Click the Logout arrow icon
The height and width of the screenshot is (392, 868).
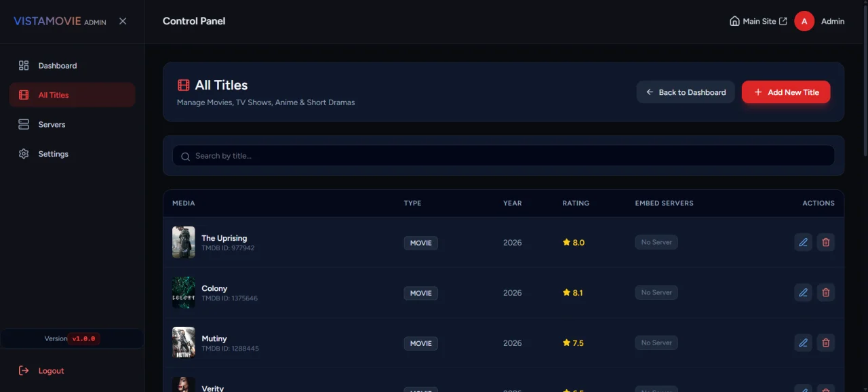pos(24,370)
